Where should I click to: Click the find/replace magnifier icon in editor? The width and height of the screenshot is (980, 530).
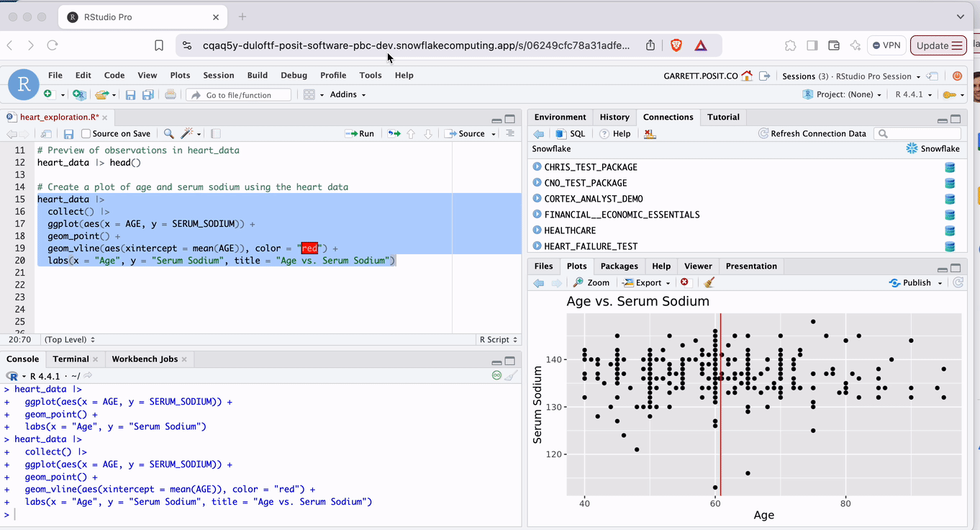tap(168, 134)
